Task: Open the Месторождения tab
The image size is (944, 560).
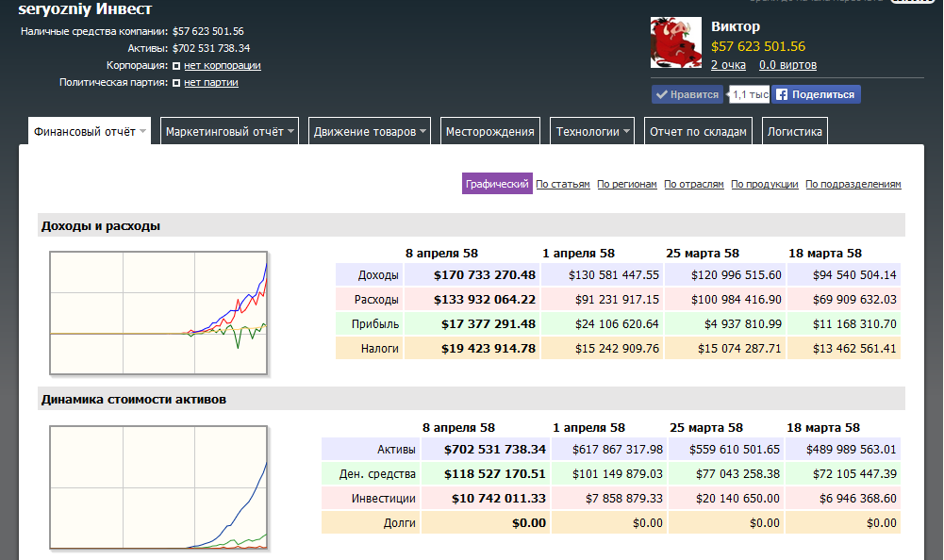Action: pyautogui.click(x=490, y=132)
